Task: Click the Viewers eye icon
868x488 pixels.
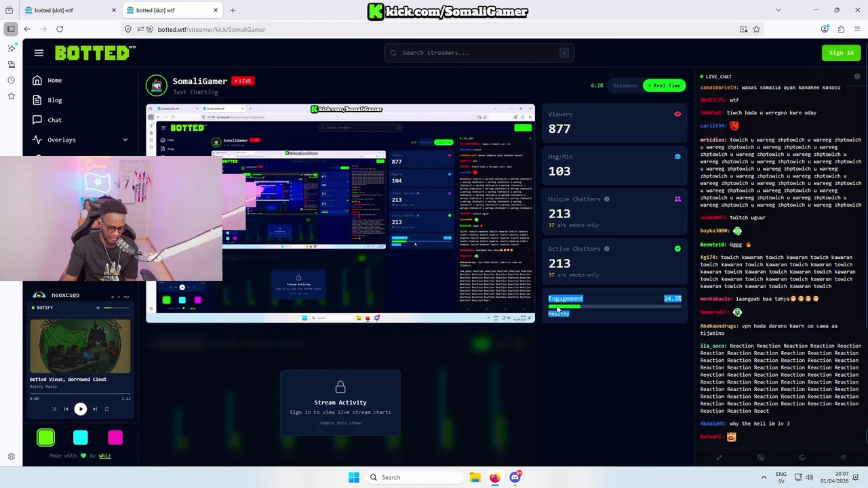Action: (x=677, y=114)
